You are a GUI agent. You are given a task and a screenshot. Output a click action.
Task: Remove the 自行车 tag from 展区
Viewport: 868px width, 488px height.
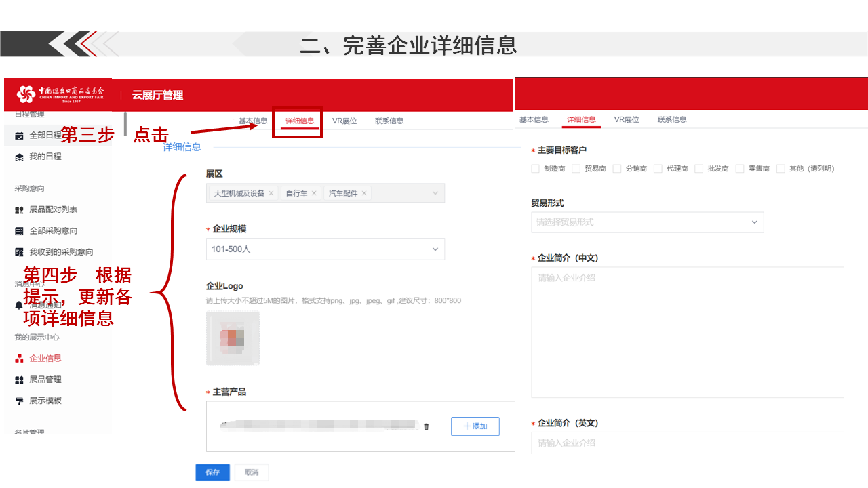(x=314, y=192)
